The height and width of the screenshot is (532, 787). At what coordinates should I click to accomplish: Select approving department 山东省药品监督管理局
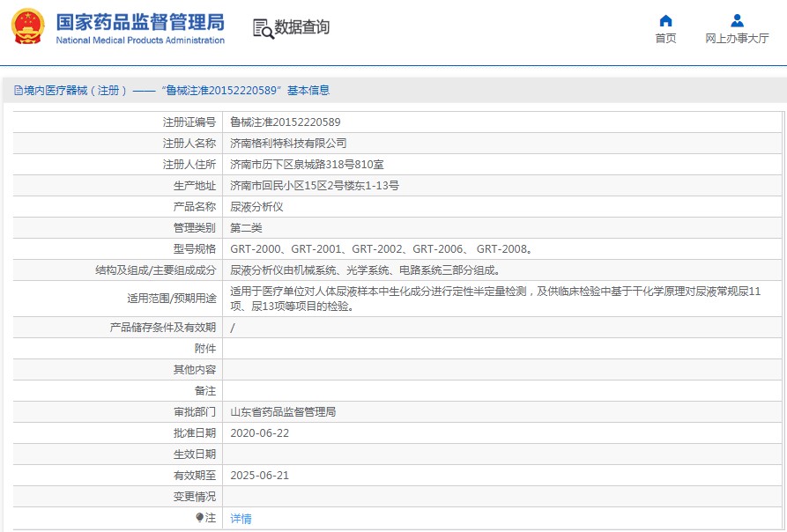pos(283,412)
